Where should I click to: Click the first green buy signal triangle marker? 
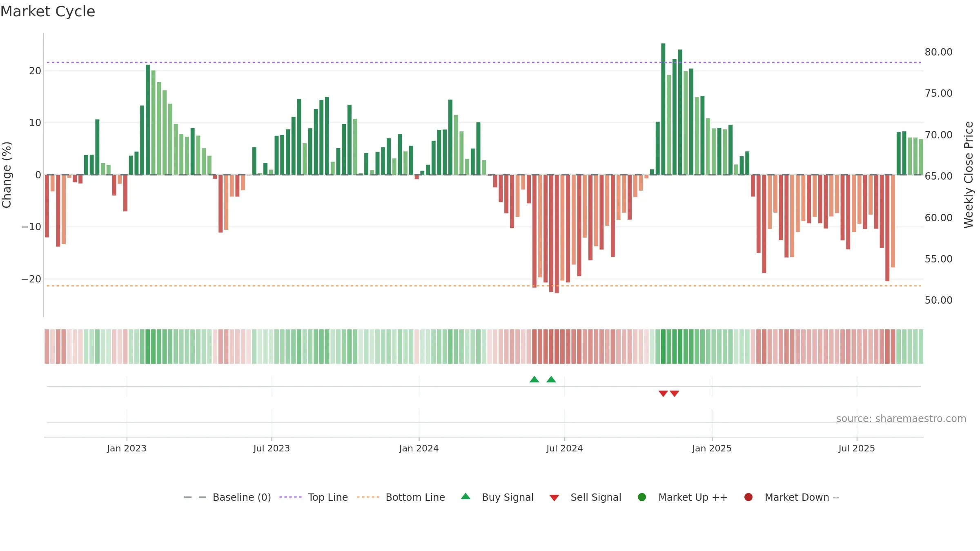click(x=534, y=380)
